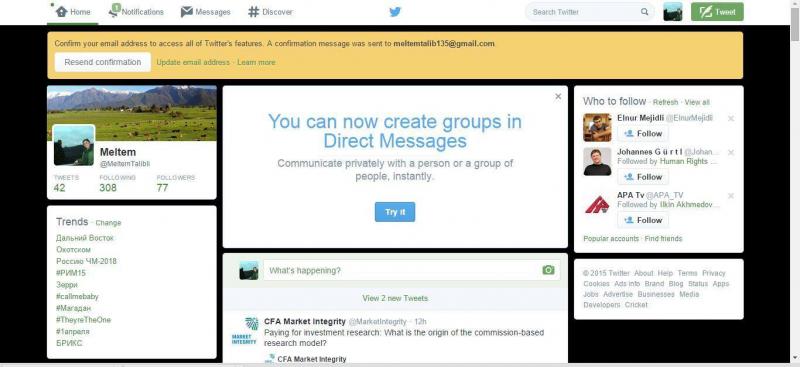Click the mountain header image
This screenshot has height=367, width=800.
click(x=132, y=113)
